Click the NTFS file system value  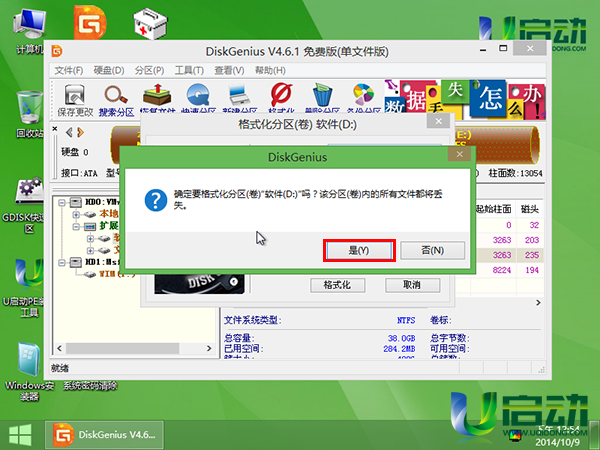pos(406,320)
